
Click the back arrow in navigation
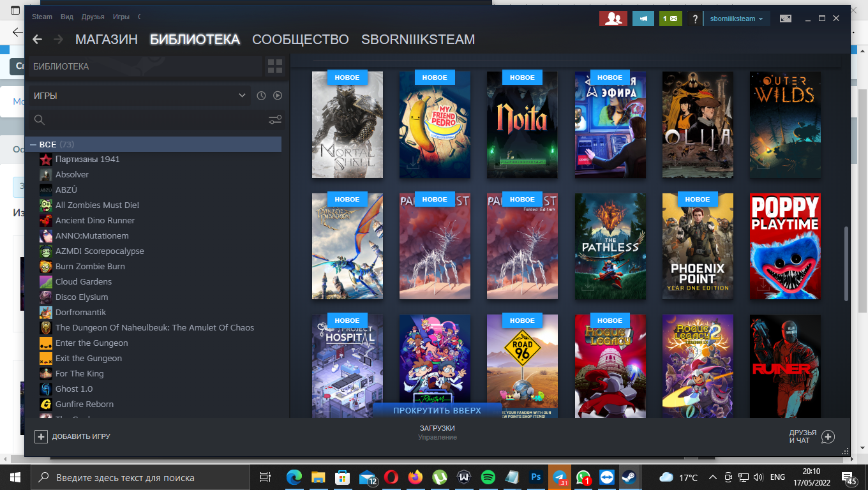pyautogui.click(x=37, y=40)
